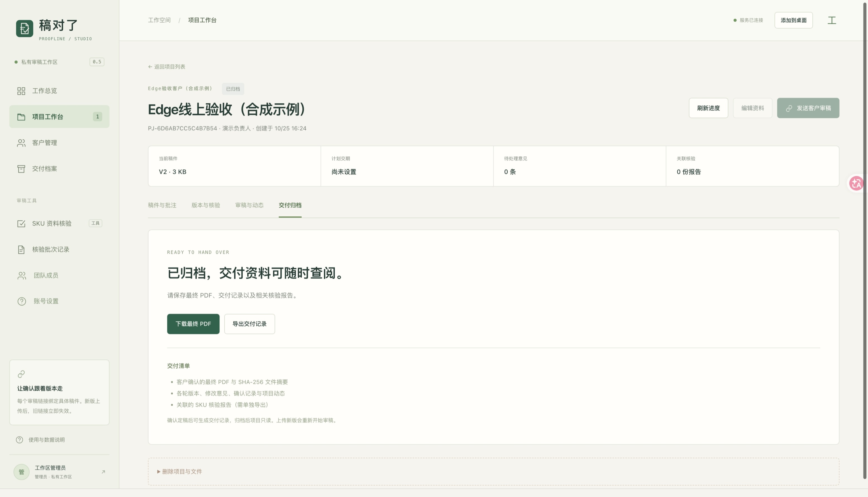Click the 稿对了 Proofline logo icon
The image size is (868, 497).
pyautogui.click(x=25, y=28)
